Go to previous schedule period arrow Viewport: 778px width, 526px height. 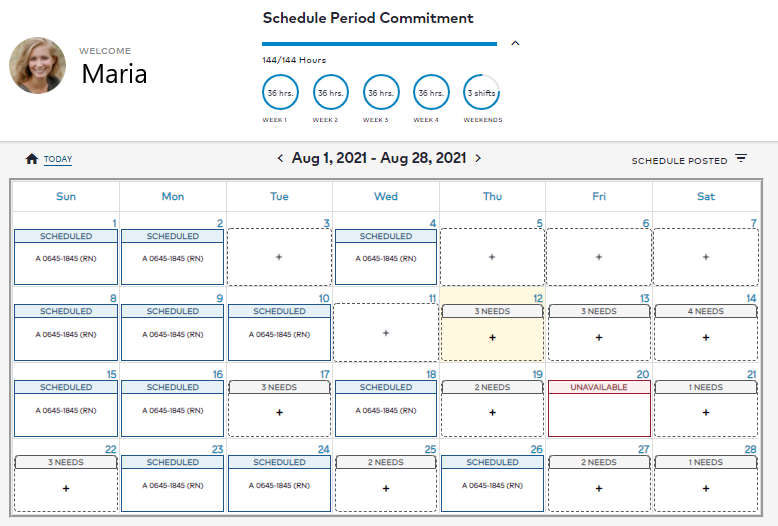tap(280, 158)
